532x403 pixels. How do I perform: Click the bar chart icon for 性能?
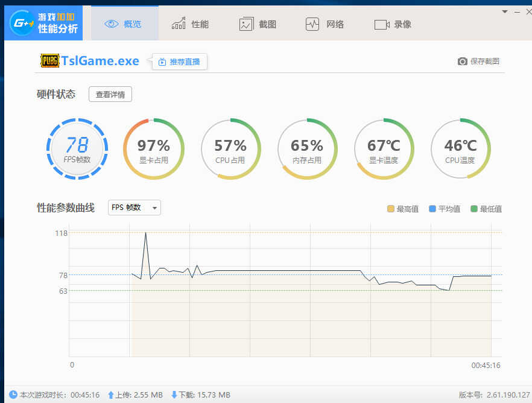pos(179,24)
